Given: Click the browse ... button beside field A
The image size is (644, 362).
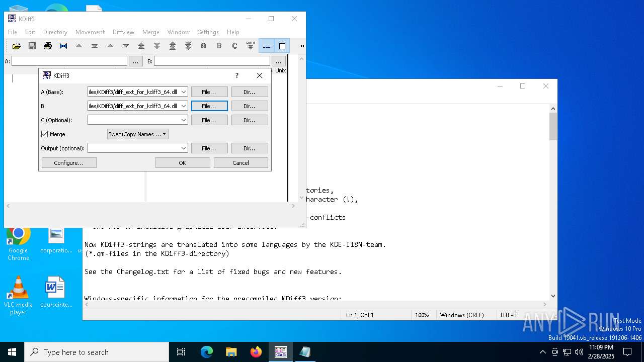Looking at the screenshot, I should click(x=136, y=61).
